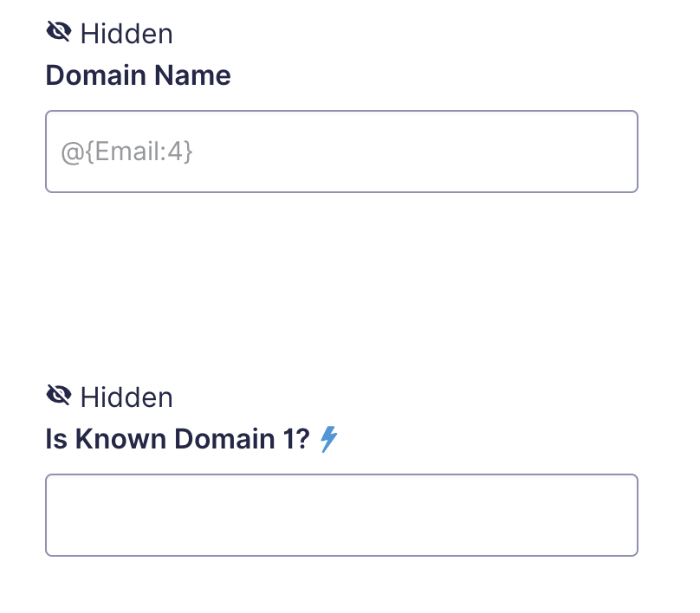The image size is (700, 613).
Task: Click the question mark in the Known Domain label
Action: 302,439
